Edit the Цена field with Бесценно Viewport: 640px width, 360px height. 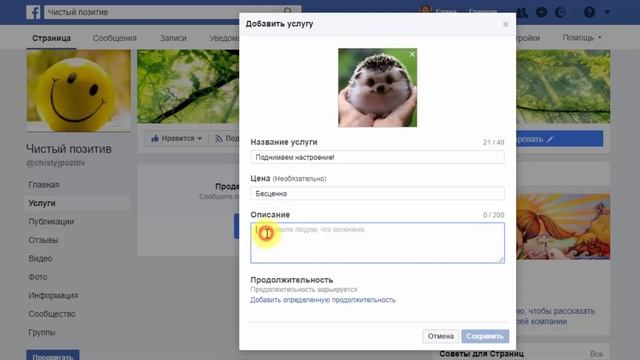[378, 193]
